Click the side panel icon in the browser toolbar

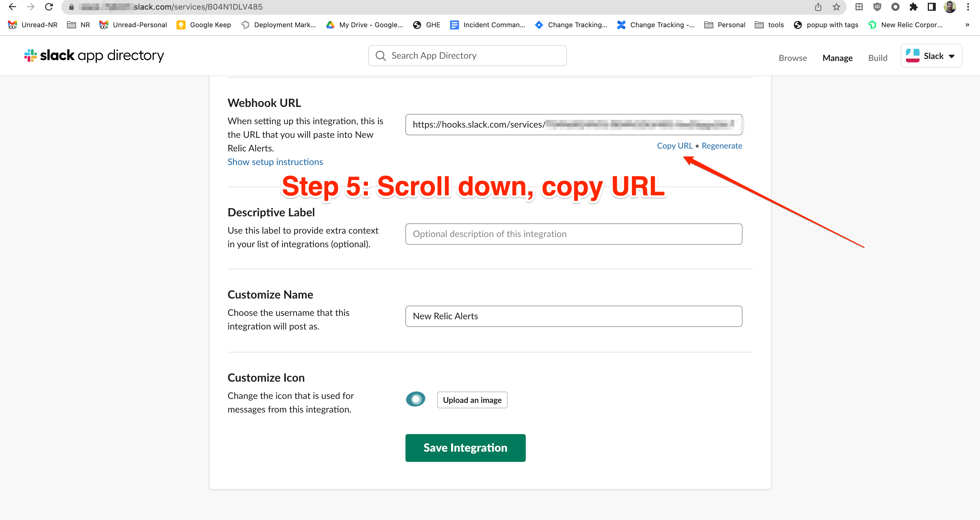(x=932, y=7)
